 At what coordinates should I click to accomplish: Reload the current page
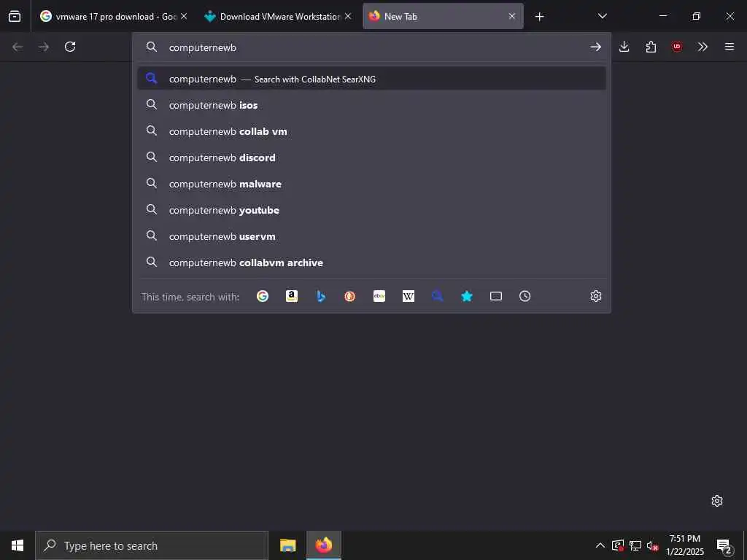[x=70, y=47]
